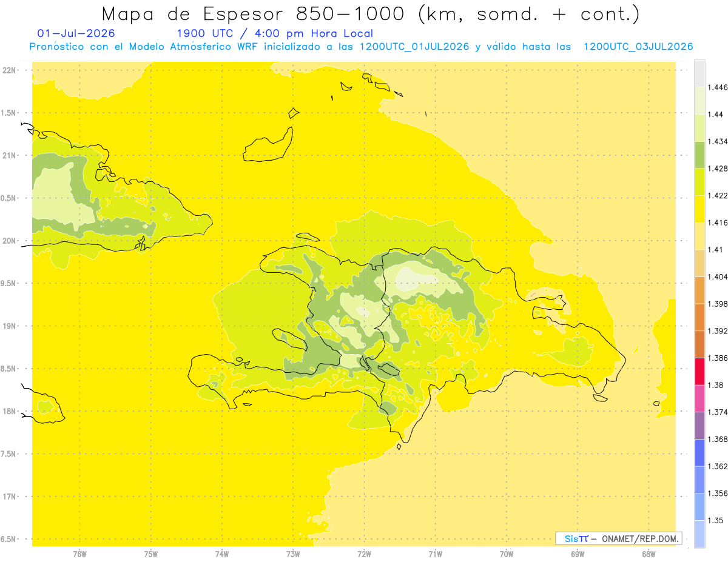Click the validity time '1200UTC_03JUL2026'
The height and width of the screenshot is (562, 728).
pos(638,47)
